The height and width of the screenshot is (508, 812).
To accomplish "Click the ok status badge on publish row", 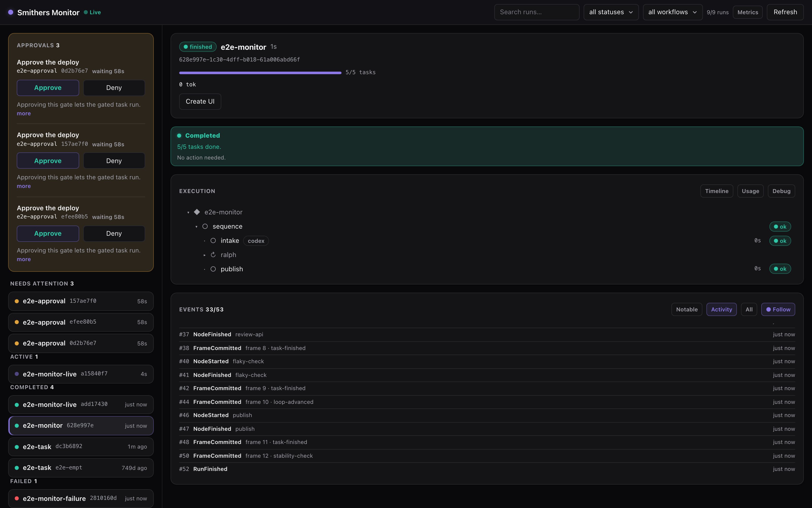I will click(780, 269).
